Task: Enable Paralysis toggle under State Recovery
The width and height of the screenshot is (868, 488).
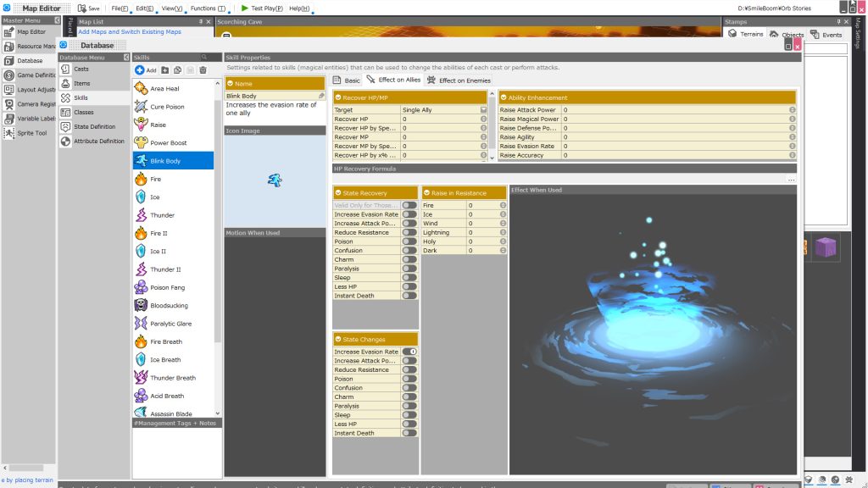Action: point(409,269)
